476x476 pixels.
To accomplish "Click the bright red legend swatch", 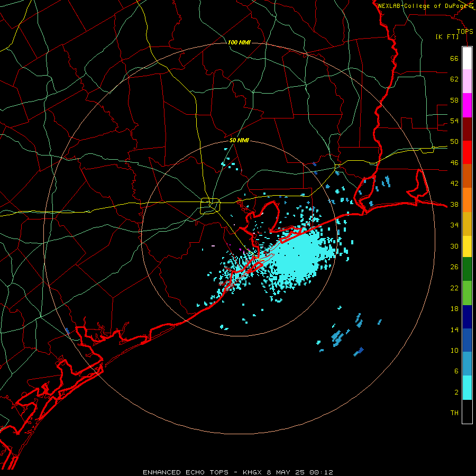I will pyautogui.click(x=467, y=152).
